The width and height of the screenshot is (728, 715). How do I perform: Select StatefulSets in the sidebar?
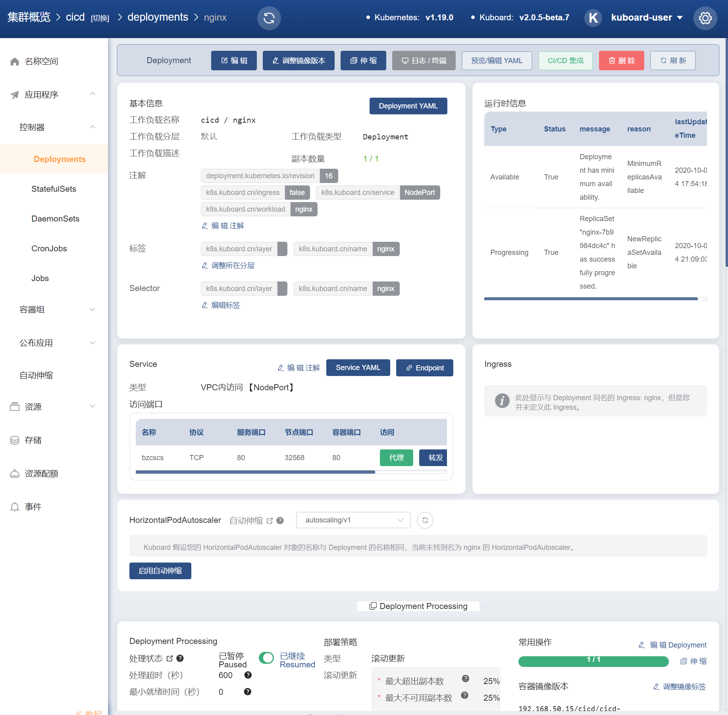[x=54, y=189]
